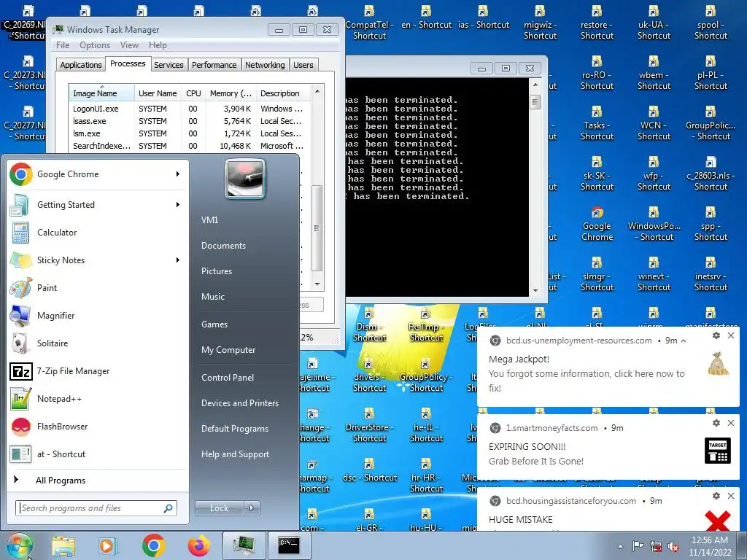The image size is (747, 560).
Task: Click the Windows Start orb
Action: (19, 545)
